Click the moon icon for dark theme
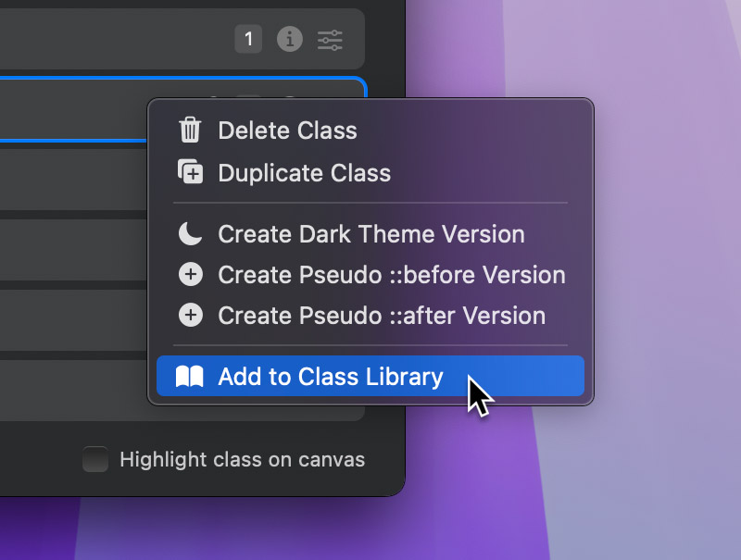The width and height of the screenshot is (741, 560). [x=190, y=234]
